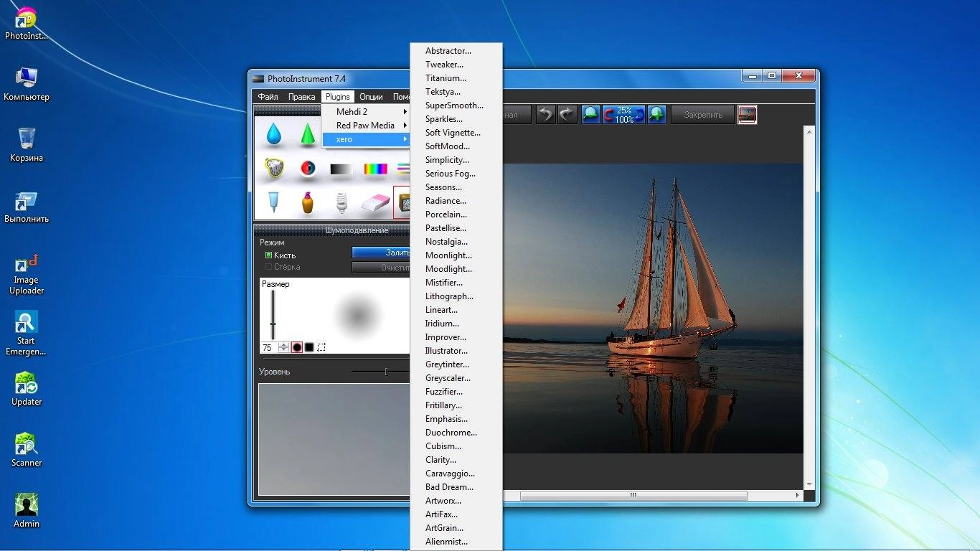Zoom in with the magnifier plus icon
This screenshot has width=980, height=551.
[656, 114]
